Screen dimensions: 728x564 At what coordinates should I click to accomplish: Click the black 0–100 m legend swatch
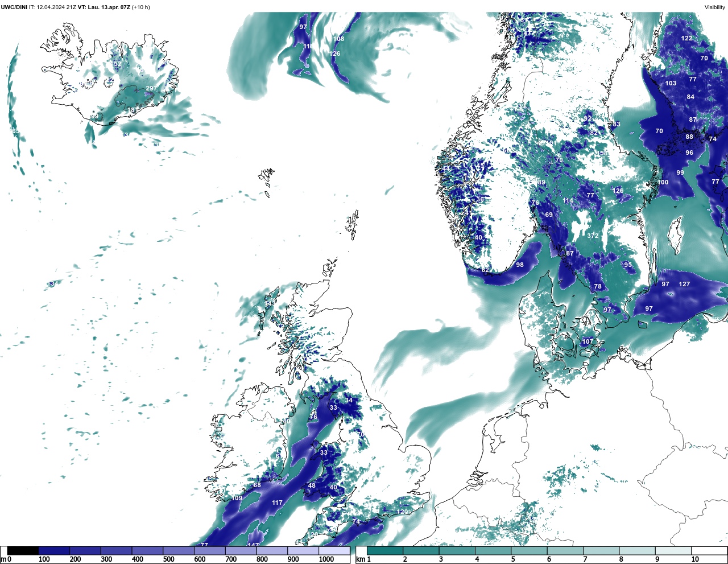click(23, 551)
